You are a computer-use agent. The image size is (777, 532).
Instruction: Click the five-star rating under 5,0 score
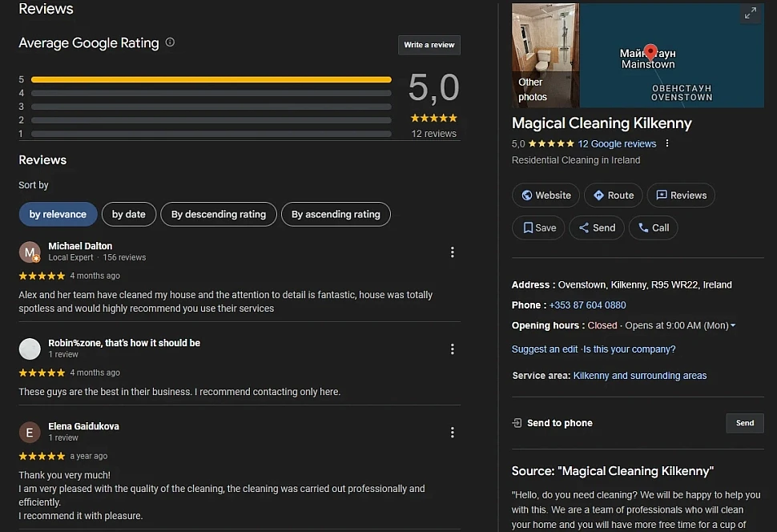433,118
